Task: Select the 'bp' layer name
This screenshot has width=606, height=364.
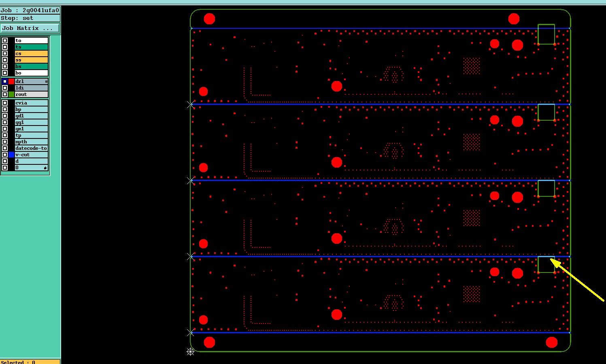Action: point(32,109)
